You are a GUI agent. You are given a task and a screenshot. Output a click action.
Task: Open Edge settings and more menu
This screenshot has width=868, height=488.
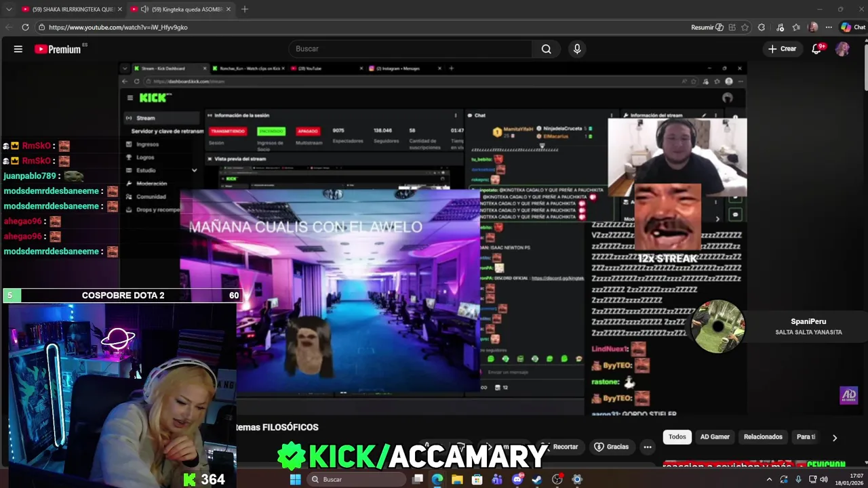tap(829, 27)
